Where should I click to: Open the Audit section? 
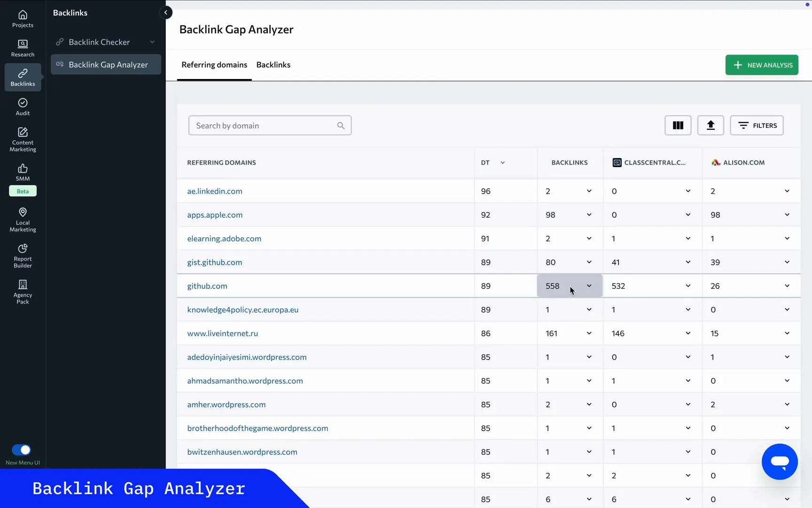tap(22, 106)
